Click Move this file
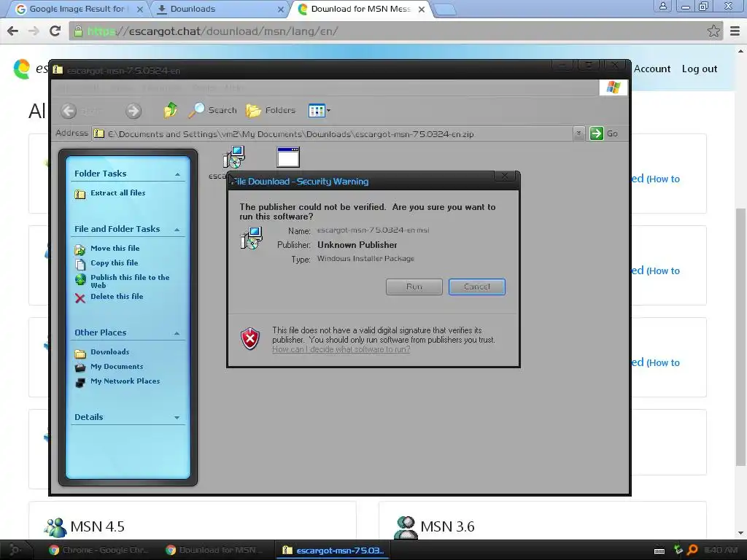Viewport: 747px width, 560px height. coord(115,248)
